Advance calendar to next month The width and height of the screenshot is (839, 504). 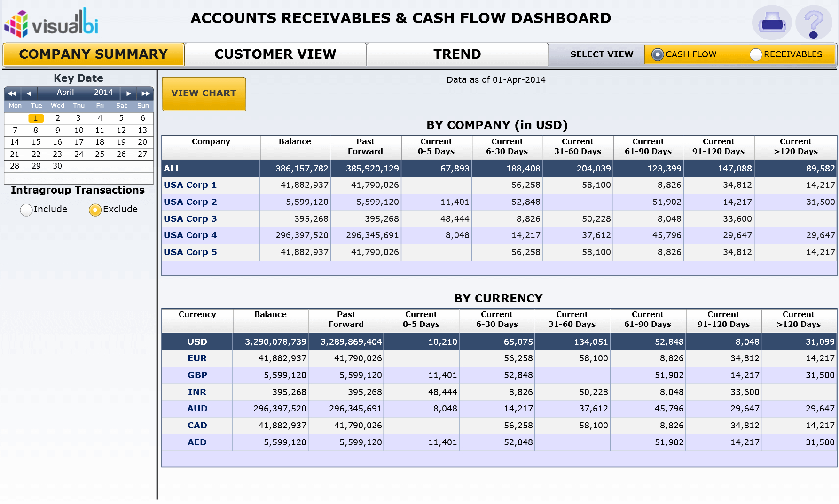[x=128, y=93]
